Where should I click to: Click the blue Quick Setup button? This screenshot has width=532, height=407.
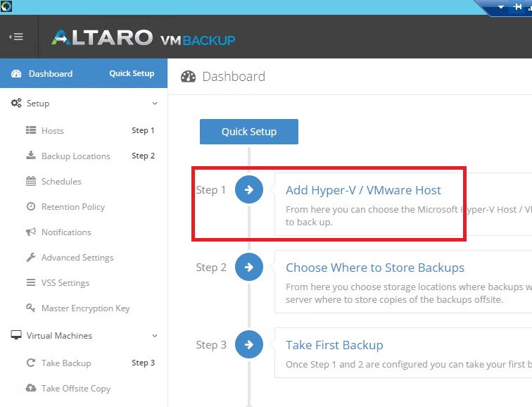(249, 132)
